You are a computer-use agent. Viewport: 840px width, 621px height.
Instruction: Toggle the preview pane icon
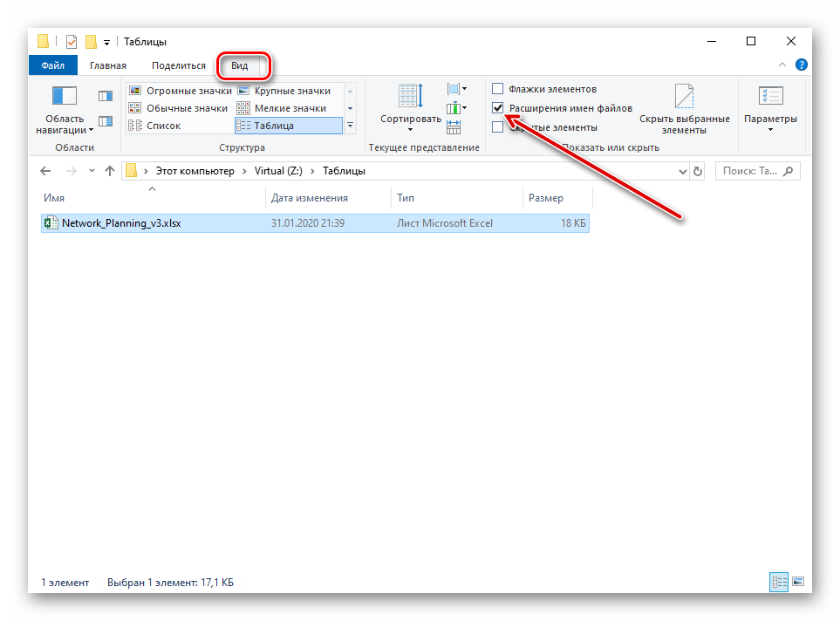pos(106,96)
